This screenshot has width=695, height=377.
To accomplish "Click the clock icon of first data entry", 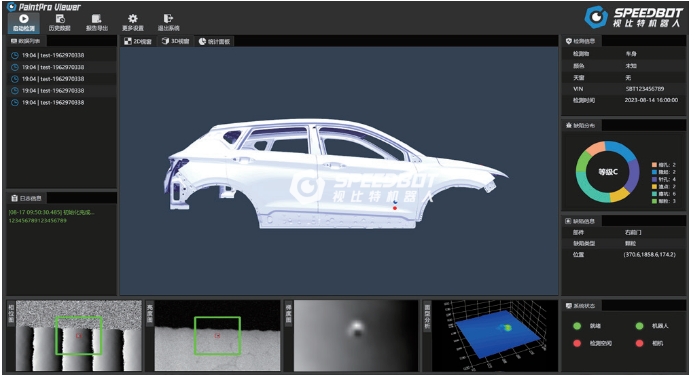I will [15, 55].
